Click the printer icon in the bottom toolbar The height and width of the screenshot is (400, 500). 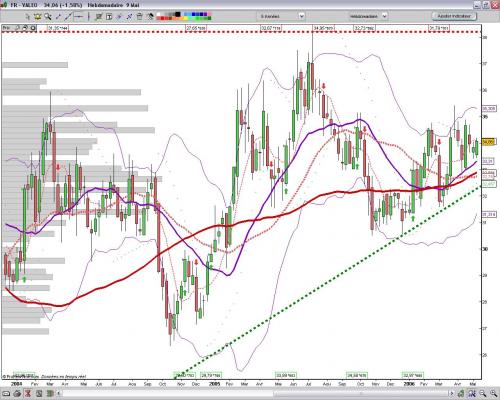18,393
